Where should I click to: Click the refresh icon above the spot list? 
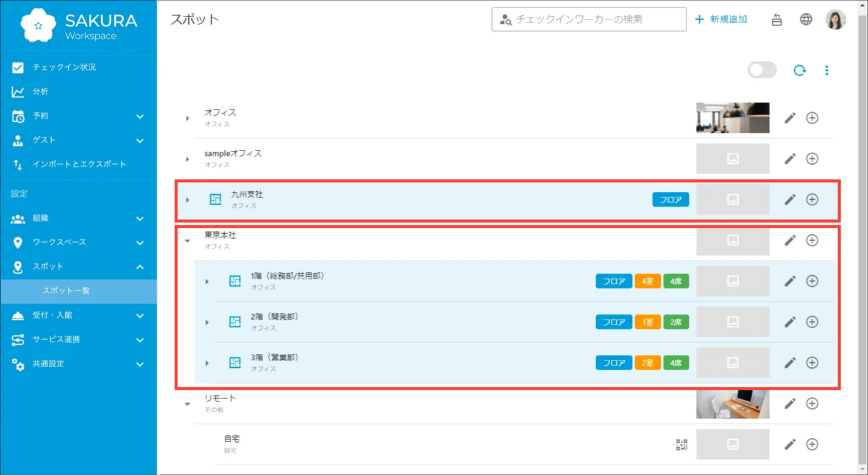coord(799,71)
